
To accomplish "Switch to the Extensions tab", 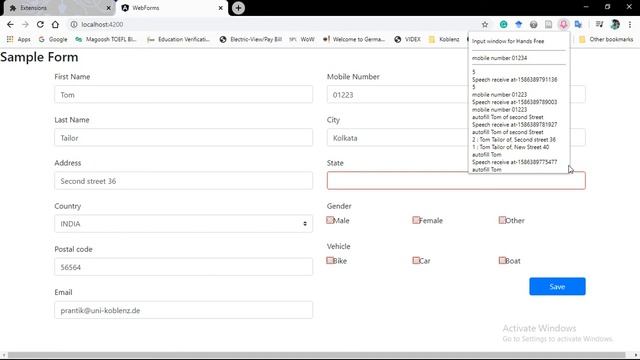I will click(x=60, y=8).
